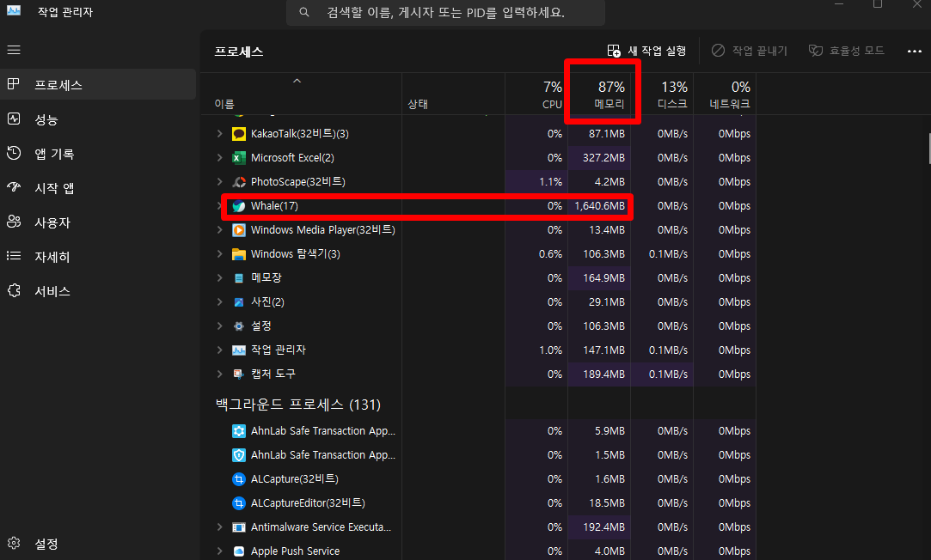
Task: Click the search magnifier icon
Action: point(304,12)
